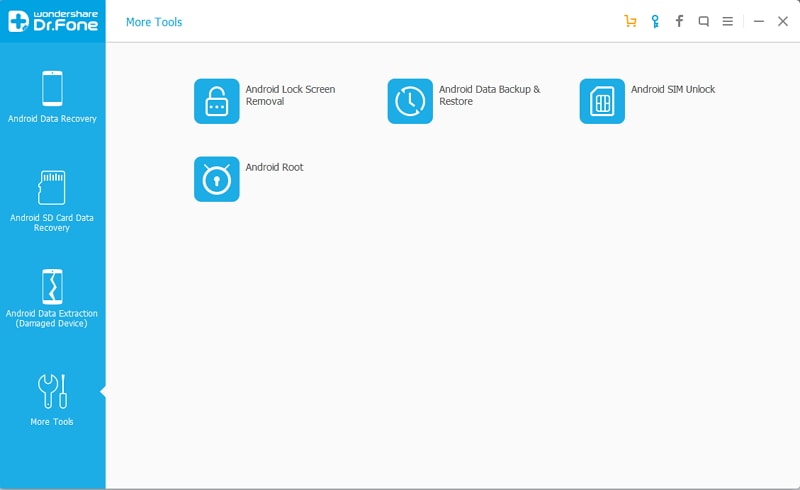Open the feedback chat bubble icon
This screenshot has height=490, width=800.
[x=704, y=21]
